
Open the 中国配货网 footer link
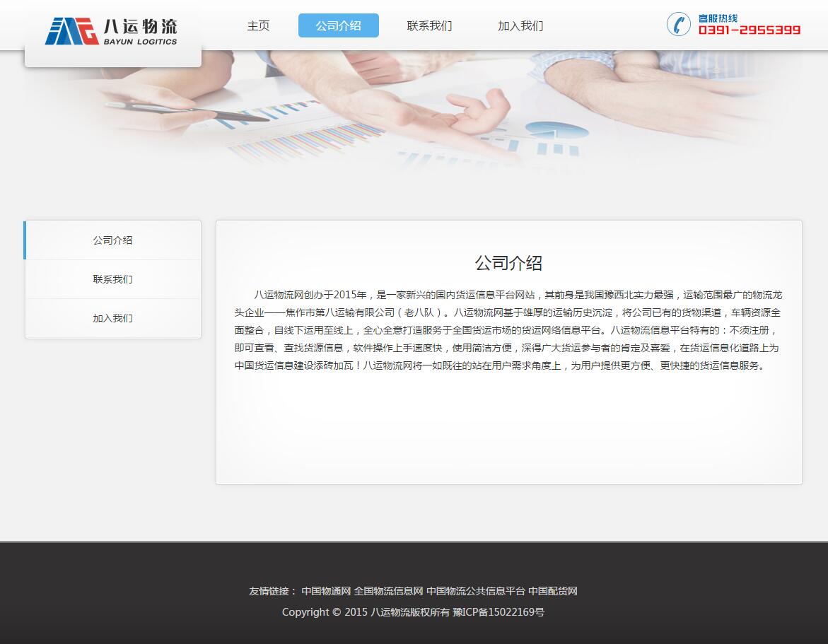pyautogui.click(x=553, y=591)
